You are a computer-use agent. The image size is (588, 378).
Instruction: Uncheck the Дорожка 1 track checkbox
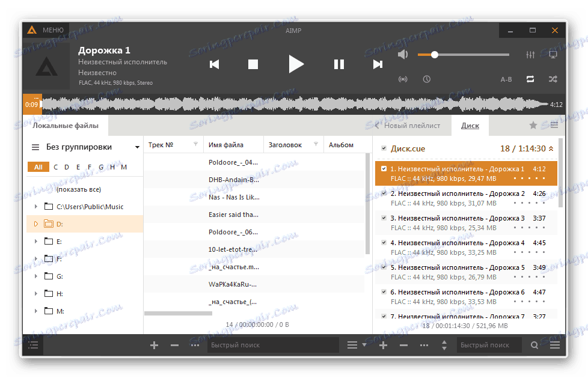(384, 169)
